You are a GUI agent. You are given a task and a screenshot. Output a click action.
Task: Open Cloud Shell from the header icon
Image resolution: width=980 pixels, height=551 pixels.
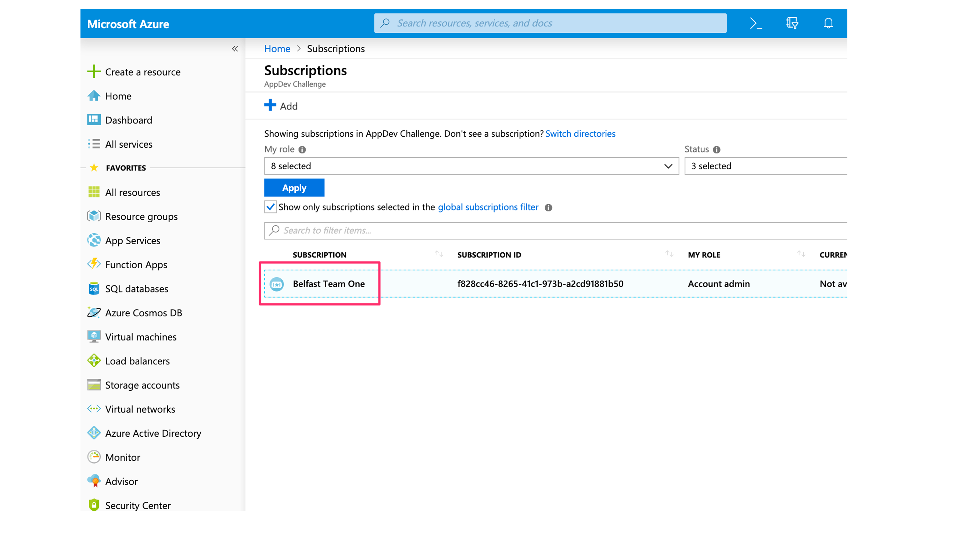755,24
